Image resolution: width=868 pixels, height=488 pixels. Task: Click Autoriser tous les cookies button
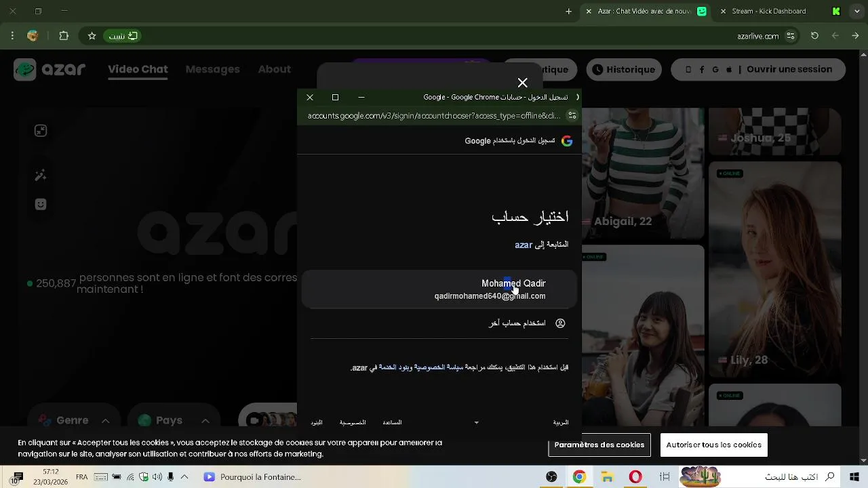click(713, 445)
